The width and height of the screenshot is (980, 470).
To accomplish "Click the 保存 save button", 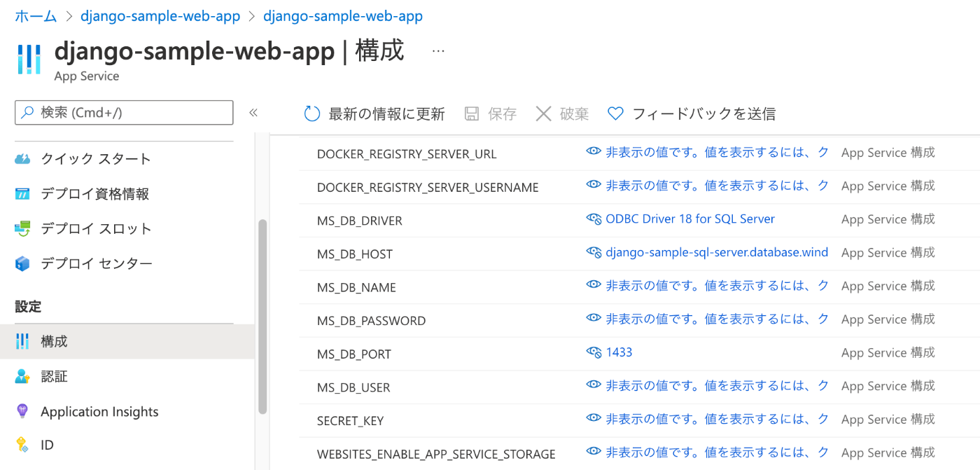I will [x=491, y=113].
